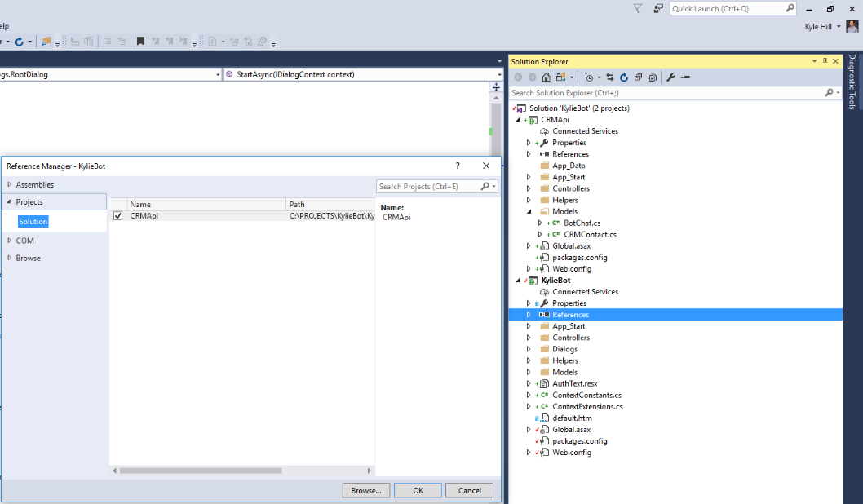The height and width of the screenshot is (504, 863).
Task: Split the editor with the splitter icon
Action: click(496, 87)
